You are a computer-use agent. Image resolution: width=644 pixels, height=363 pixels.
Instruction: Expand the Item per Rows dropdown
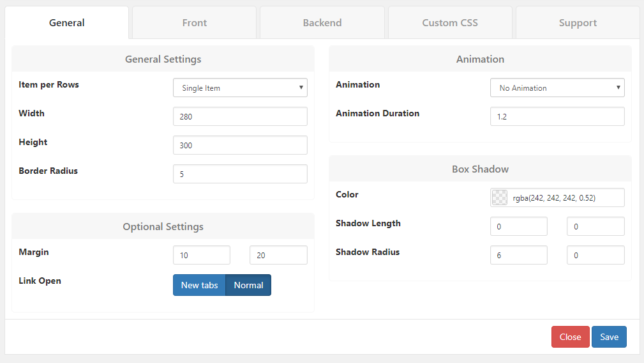tap(240, 88)
